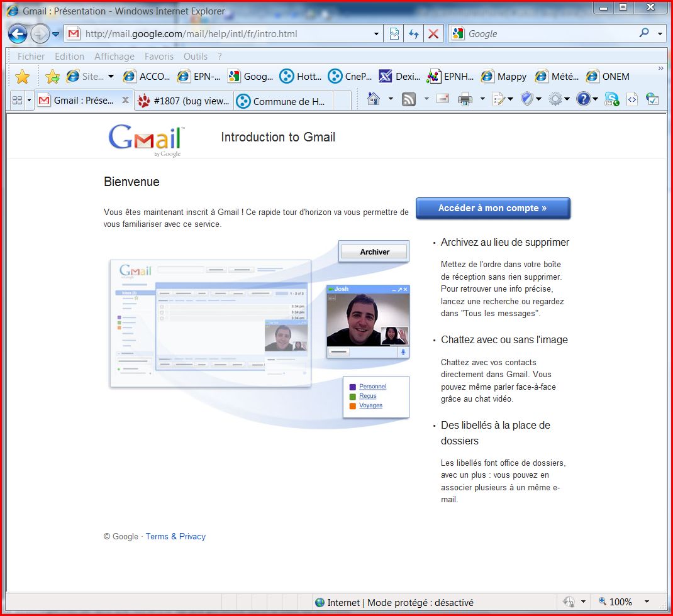Image resolution: width=673 pixels, height=616 pixels.
Task: Click the Internet security zone globe icon
Action: click(320, 602)
